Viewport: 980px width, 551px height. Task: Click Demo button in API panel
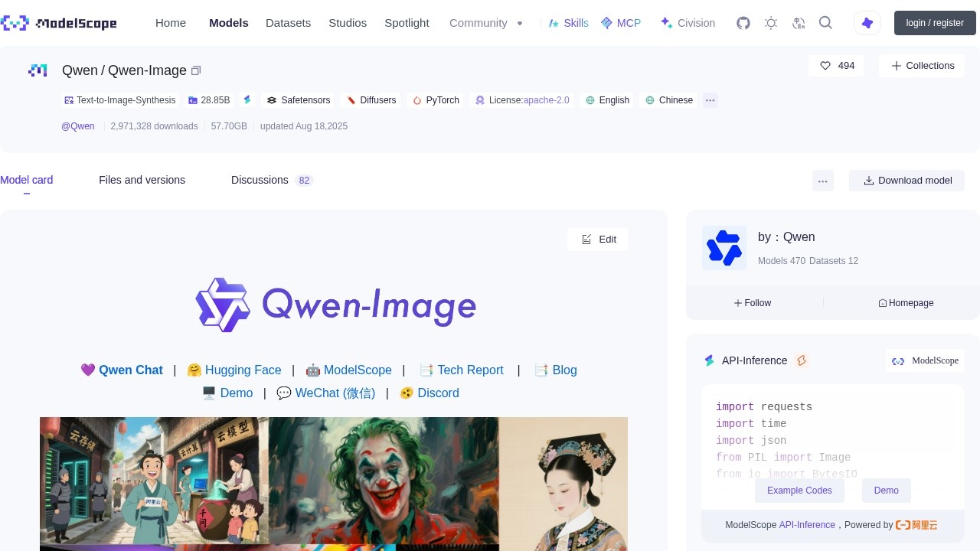point(887,491)
